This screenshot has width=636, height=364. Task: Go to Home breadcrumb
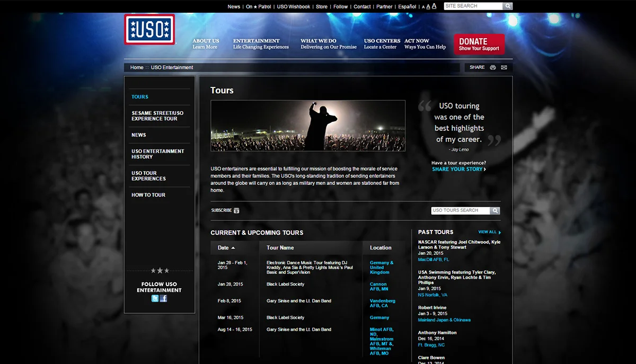[x=137, y=67]
